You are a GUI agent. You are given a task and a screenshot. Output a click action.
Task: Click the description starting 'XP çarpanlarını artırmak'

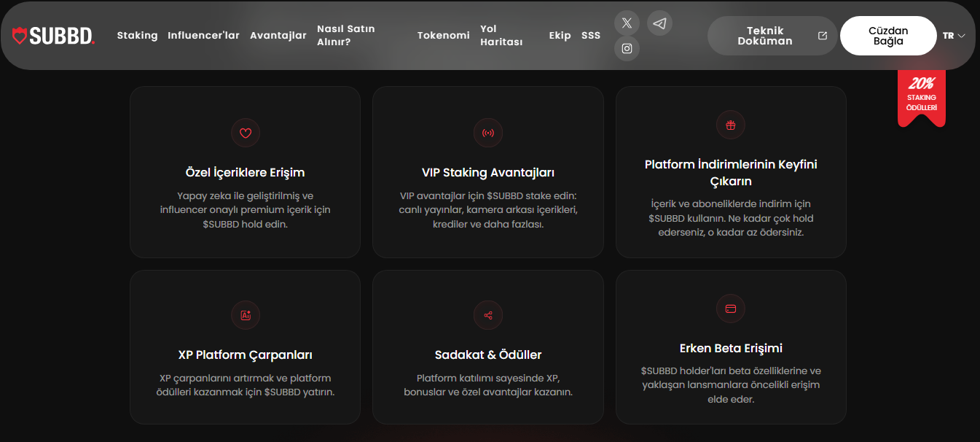point(246,385)
